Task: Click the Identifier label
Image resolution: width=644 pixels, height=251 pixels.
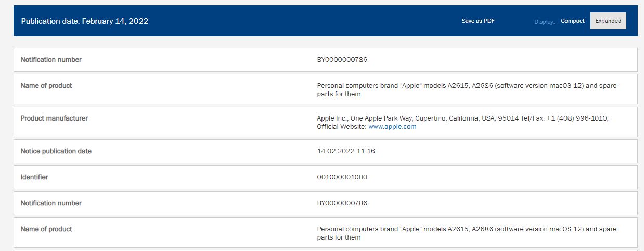Action: (x=34, y=177)
